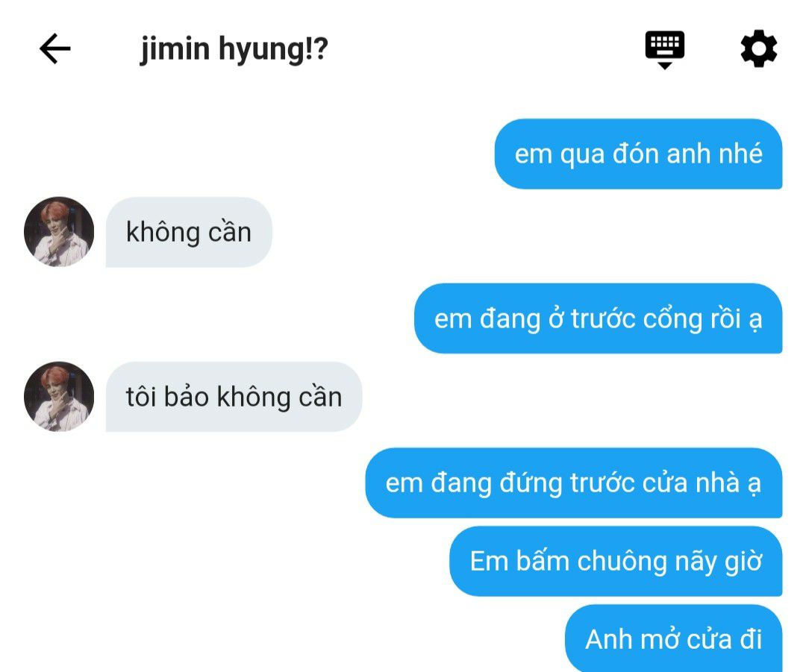The image size is (806, 672).
Task: Select the grey 'không cần' reply bubble
Action: [x=189, y=232]
